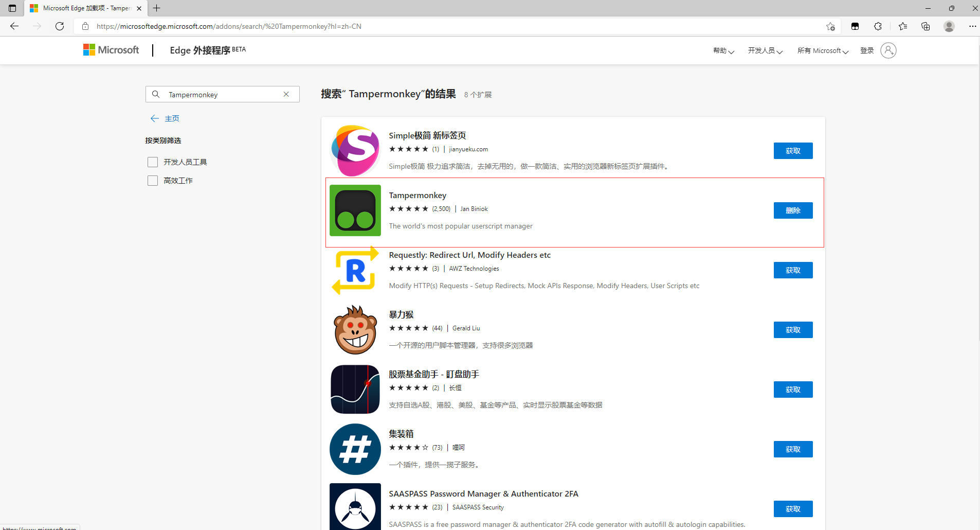Open the Requestly extension icon

(355, 270)
